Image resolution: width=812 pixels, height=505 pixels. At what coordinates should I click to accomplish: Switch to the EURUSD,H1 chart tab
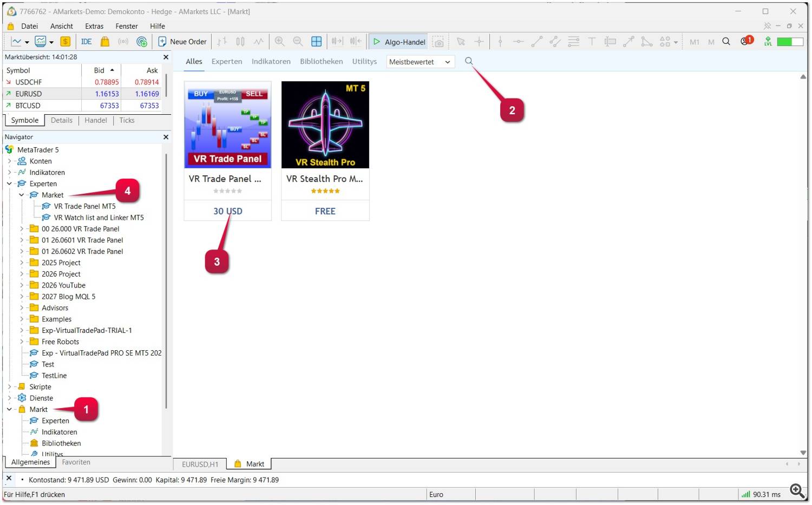point(200,464)
